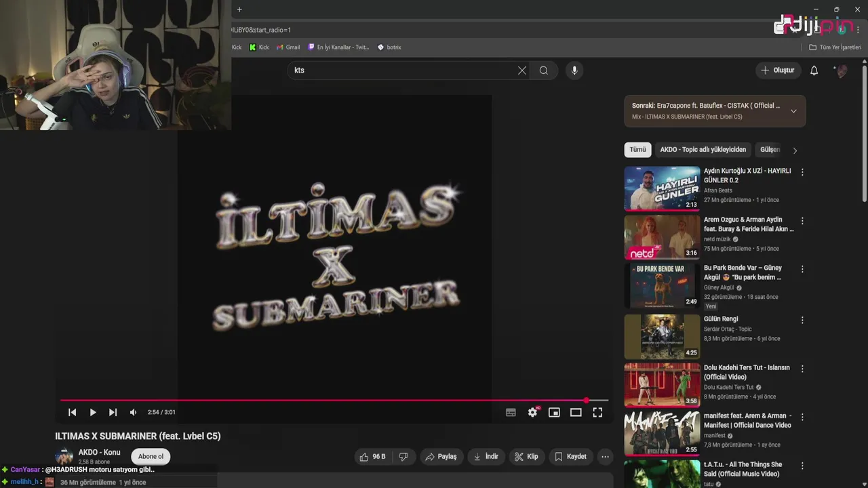Screen dimensions: 868x488
Task: Open the Afran Beats channel name
Action: click(x=719, y=190)
